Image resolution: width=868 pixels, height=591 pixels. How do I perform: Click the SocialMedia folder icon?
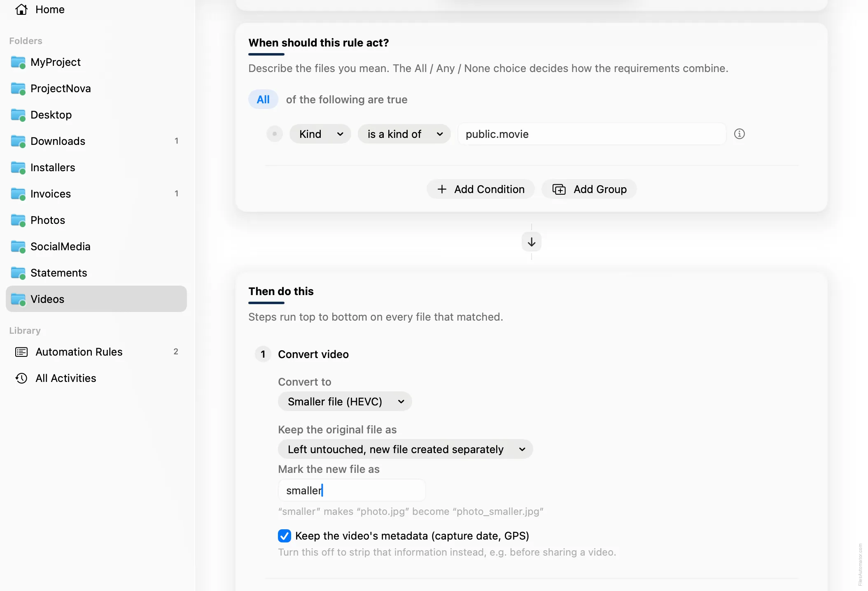click(x=18, y=247)
